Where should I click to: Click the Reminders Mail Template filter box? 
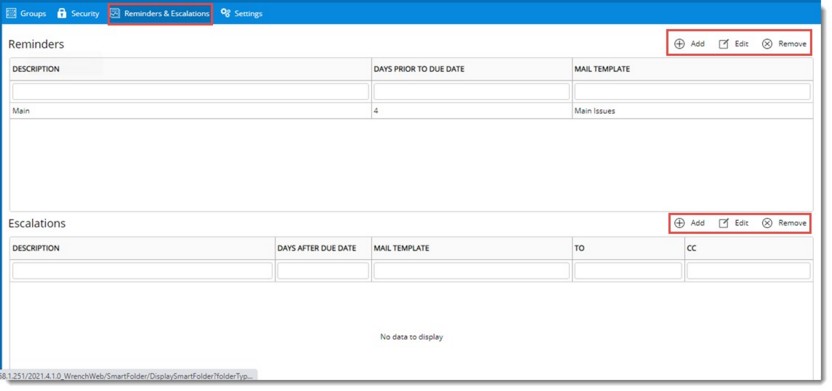(x=692, y=91)
